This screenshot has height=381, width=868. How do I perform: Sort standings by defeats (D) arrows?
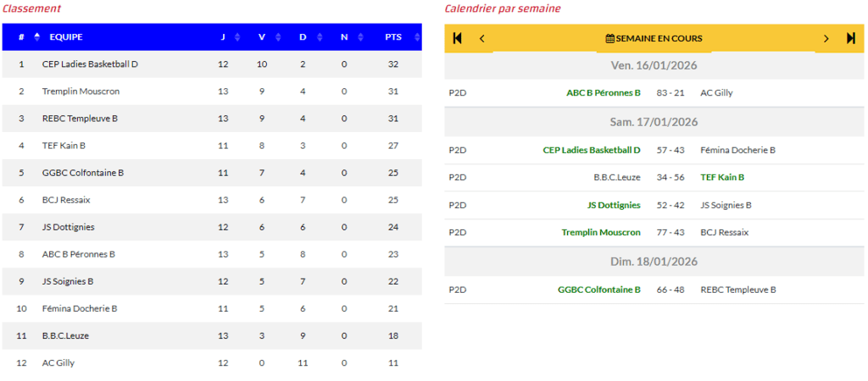[x=319, y=37]
